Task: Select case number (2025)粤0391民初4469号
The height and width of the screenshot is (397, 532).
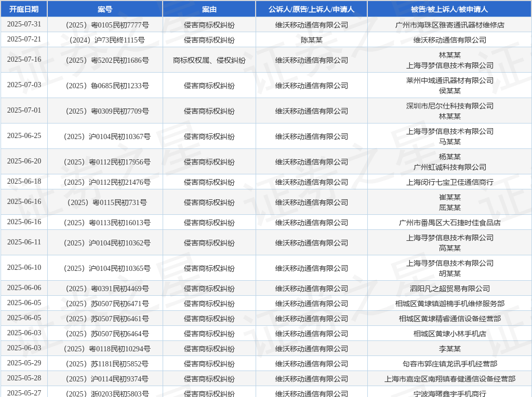Action: pos(107,289)
